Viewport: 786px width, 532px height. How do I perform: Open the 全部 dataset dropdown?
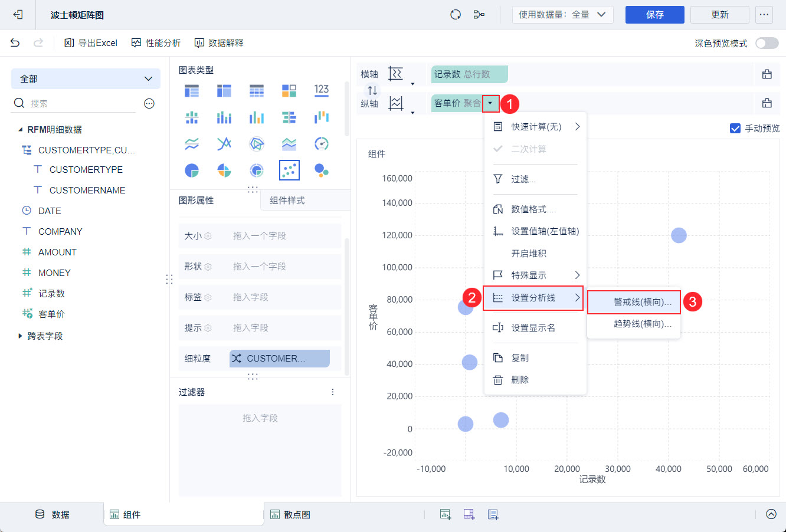click(86, 78)
